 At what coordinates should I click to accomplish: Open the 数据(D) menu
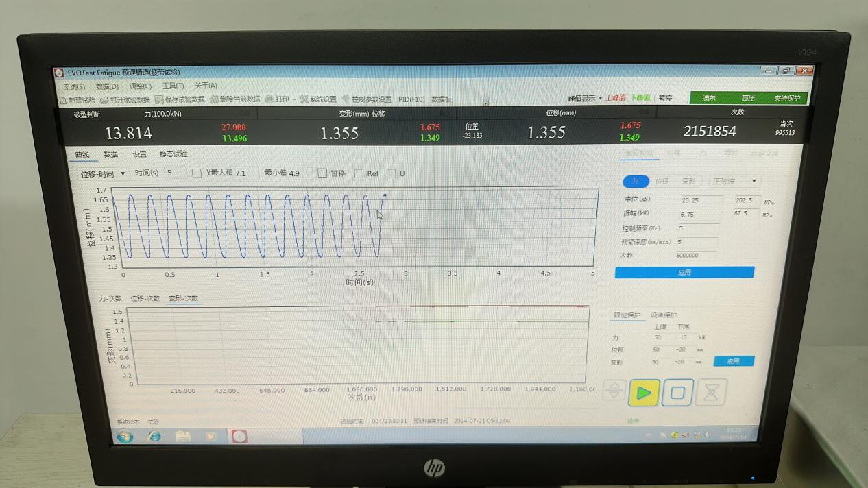pyautogui.click(x=107, y=86)
